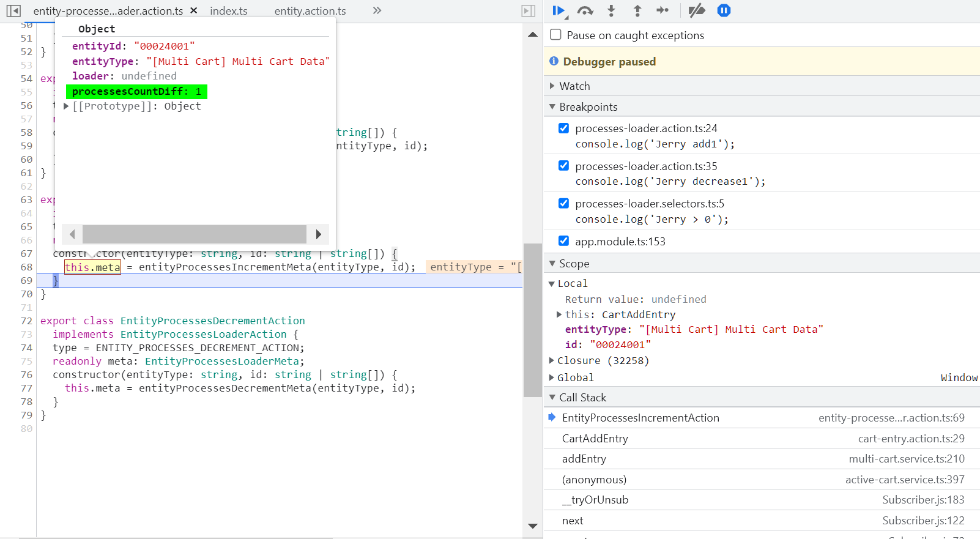Click loader: undefined in tooltip
The image size is (980, 539).
click(124, 76)
